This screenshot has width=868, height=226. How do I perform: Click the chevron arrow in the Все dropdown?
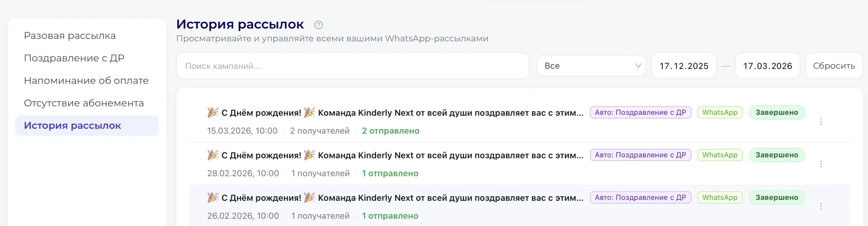[x=638, y=66]
